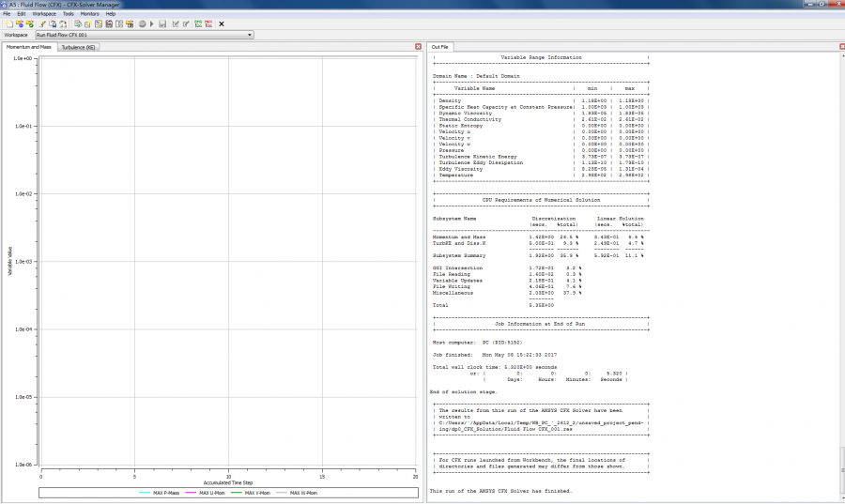845x504 pixels.
Task: Click the Define Run blank-page icon
Action: coord(8,23)
